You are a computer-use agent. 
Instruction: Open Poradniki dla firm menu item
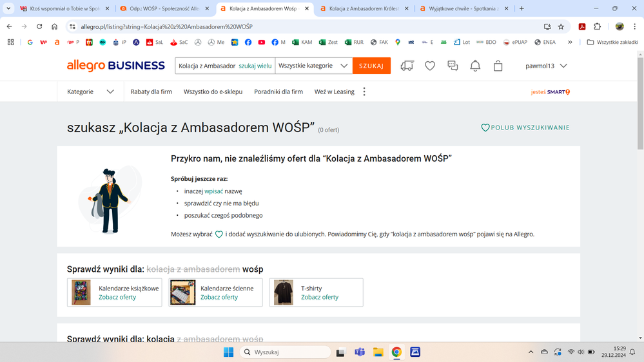[278, 91]
